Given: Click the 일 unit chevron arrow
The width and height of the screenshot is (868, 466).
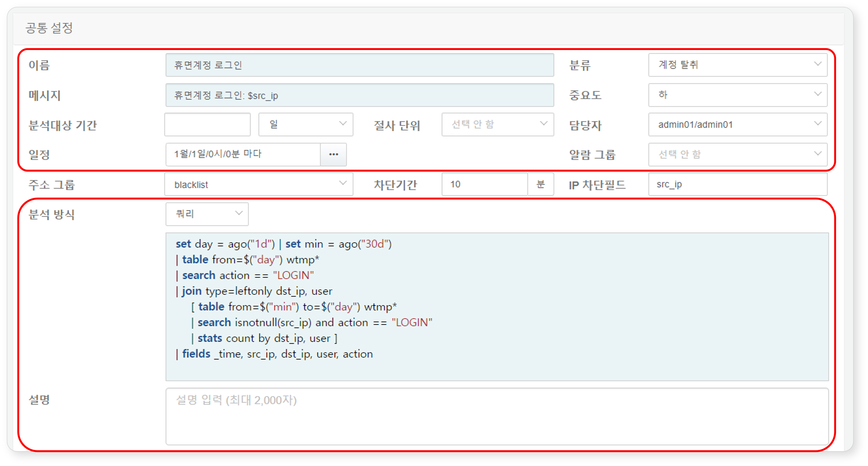Looking at the screenshot, I should click(343, 123).
